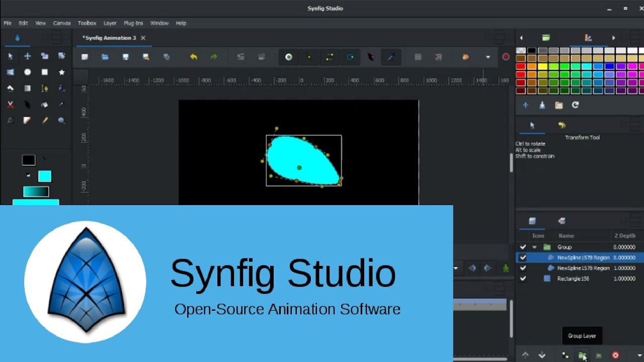This screenshot has height=362, width=644.
Task: Redo the last action
Action: pos(214,57)
